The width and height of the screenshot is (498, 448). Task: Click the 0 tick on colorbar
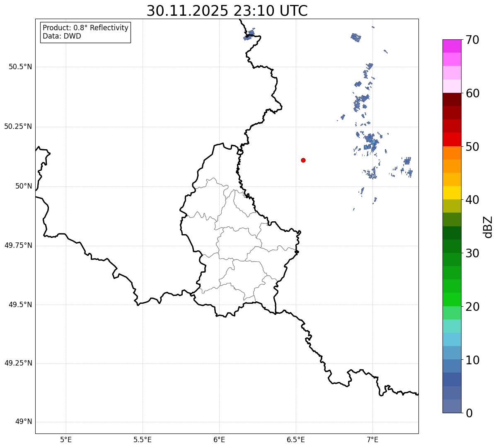[469, 413]
